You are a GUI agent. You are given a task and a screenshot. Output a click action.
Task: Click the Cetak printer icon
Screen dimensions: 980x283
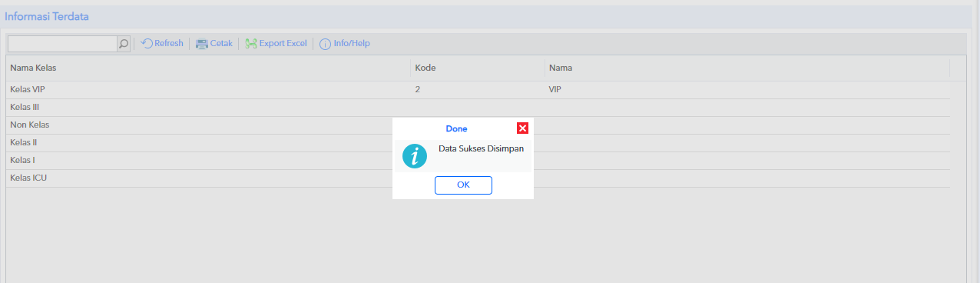[x=202, y=44]
